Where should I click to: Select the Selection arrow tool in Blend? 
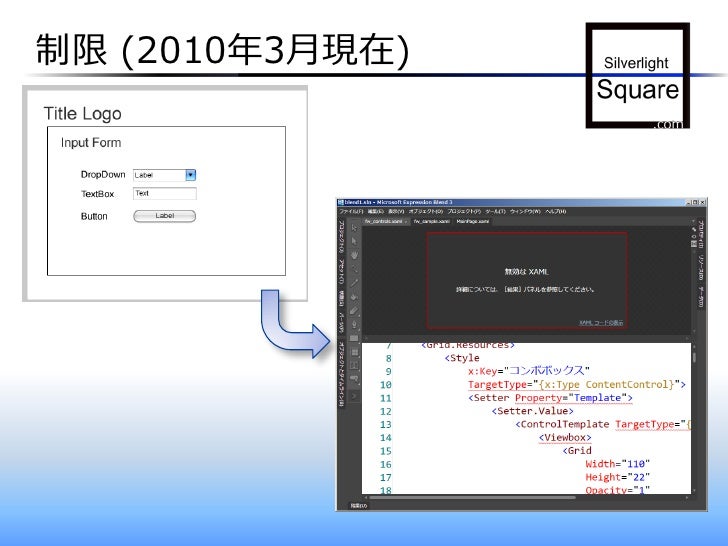[x=354, y=228]
